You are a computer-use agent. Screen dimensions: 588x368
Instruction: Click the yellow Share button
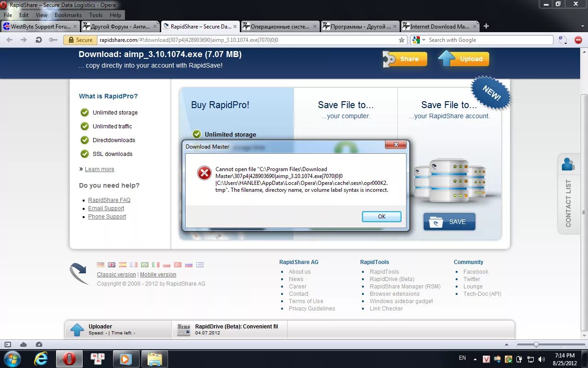coord(405,59)
